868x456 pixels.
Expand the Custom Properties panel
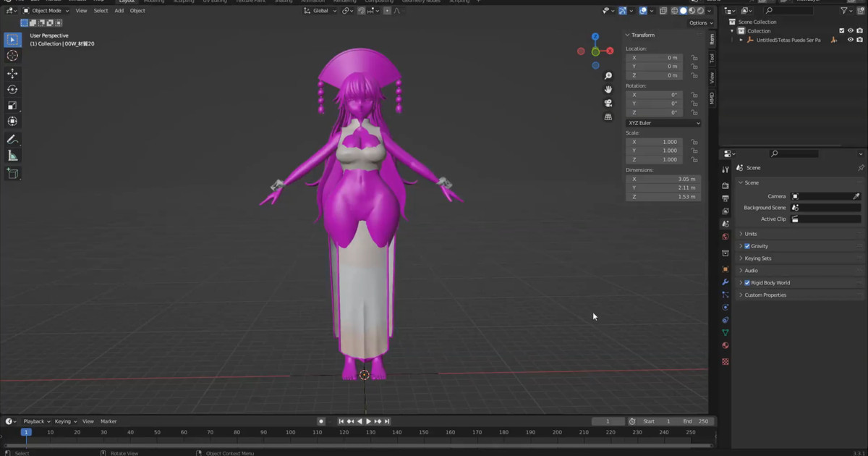[765, 295]
